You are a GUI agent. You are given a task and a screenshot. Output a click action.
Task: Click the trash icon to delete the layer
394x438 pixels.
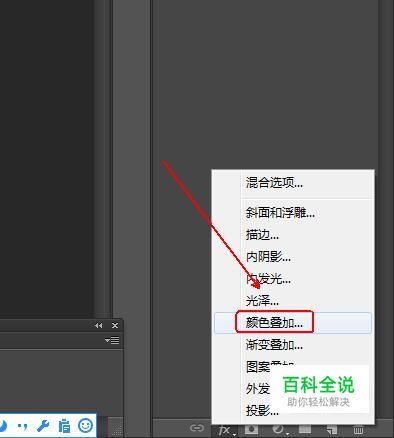358,429
